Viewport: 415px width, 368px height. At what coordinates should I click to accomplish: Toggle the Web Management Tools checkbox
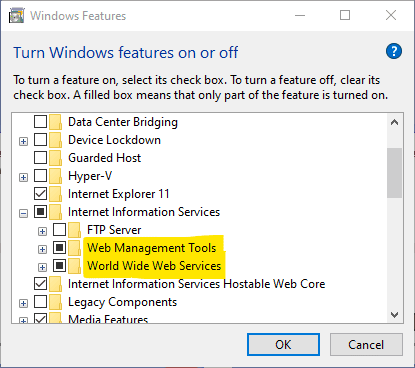[60, 248]
